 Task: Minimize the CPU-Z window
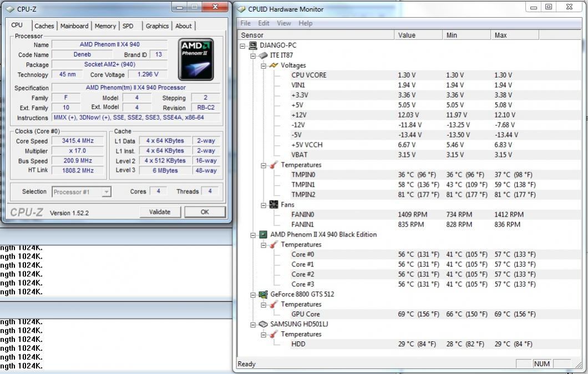pos(180,7)
